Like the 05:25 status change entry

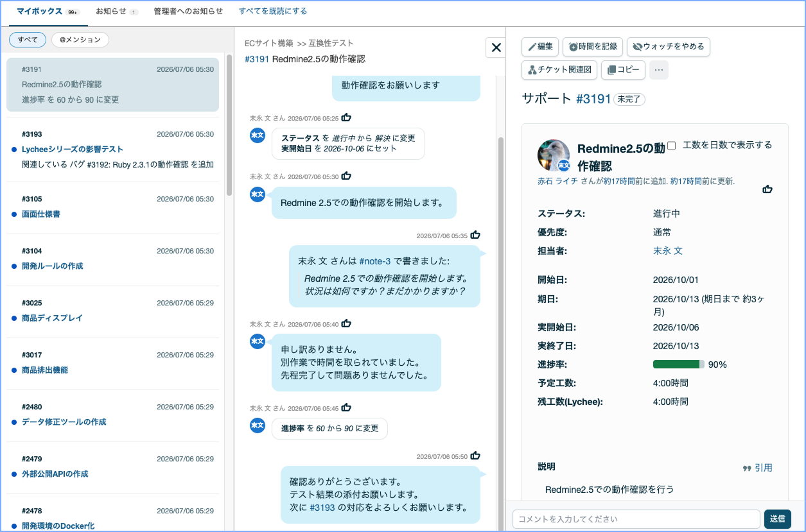(346, 117)
